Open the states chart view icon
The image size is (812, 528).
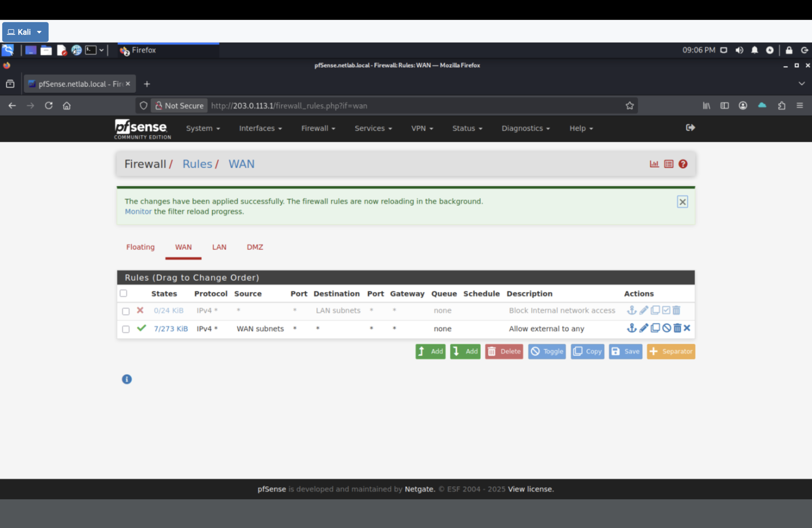pos(654,164)
